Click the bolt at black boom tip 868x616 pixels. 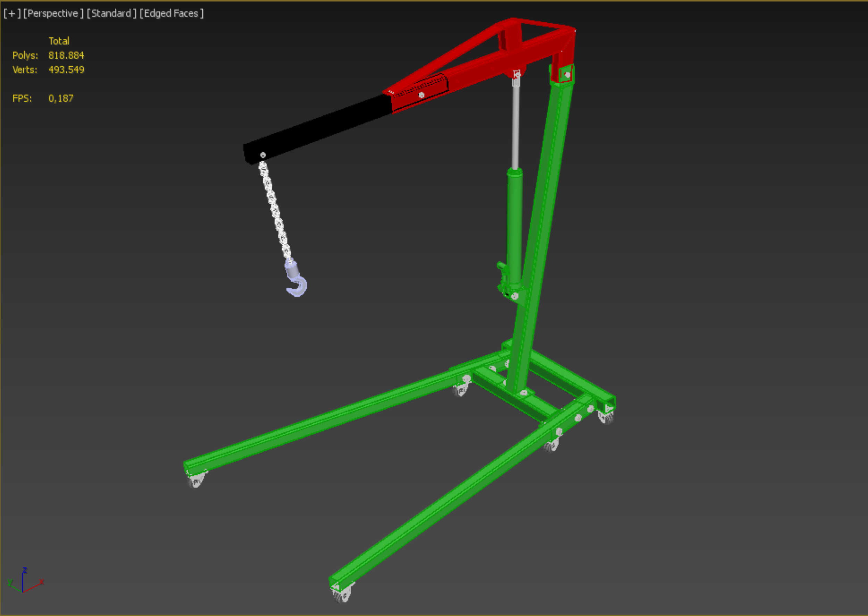coord(263,155)
